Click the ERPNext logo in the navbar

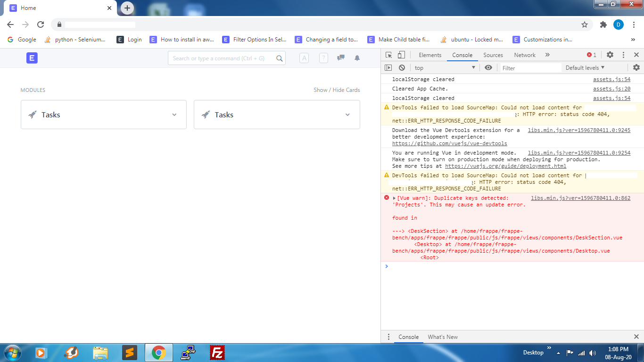[x=32, y=58]
